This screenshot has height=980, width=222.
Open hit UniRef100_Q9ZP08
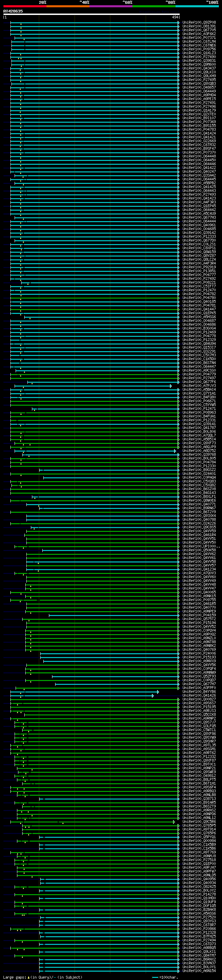coord(199,23)
